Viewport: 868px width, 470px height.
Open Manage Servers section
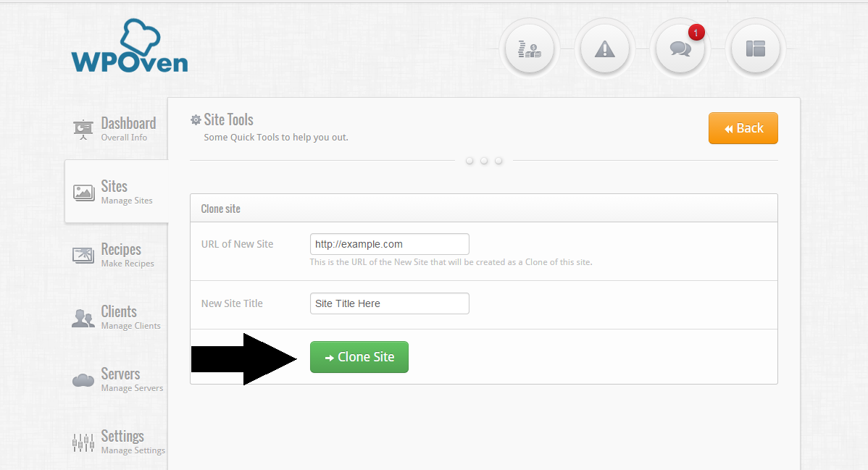click(x=132, y=379)
